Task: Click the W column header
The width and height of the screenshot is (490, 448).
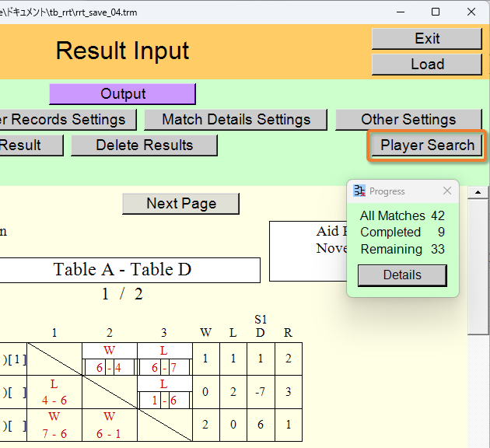Action: click(205, 333)
